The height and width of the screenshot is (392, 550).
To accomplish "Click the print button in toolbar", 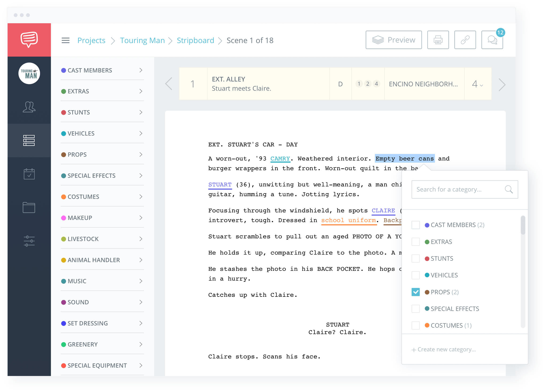I will click(x=438, y=40).
